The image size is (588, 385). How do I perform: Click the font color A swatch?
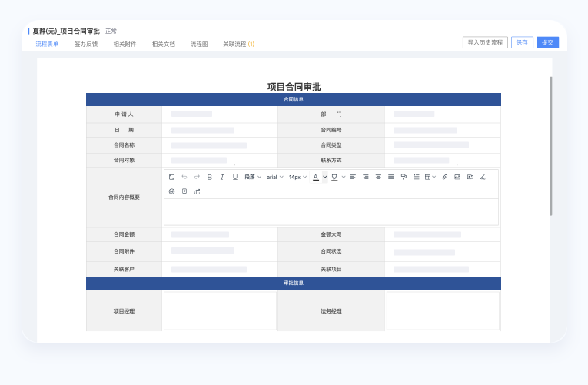(315, 177)
